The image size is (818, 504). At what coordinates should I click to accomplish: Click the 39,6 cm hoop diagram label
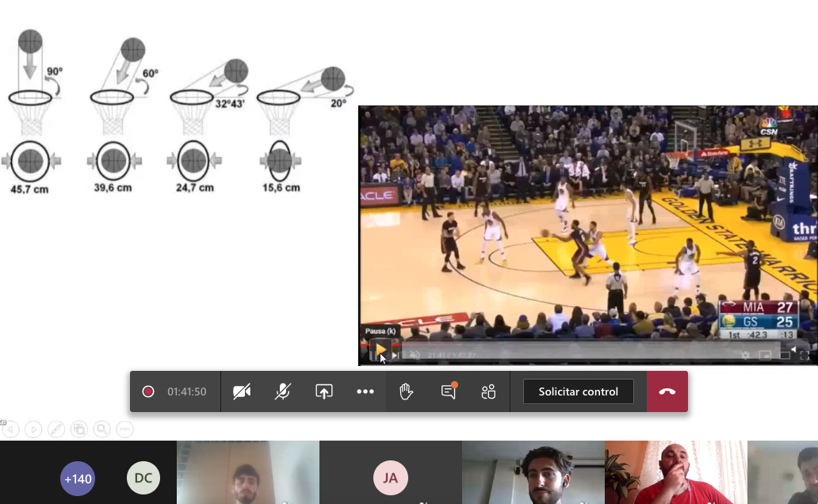tap(113, 187)
